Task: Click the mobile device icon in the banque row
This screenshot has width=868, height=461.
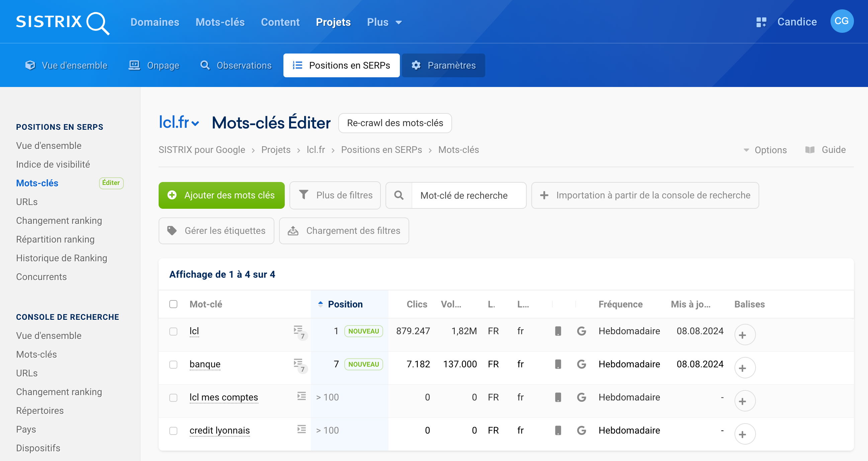Action: (x=558, y=364)
